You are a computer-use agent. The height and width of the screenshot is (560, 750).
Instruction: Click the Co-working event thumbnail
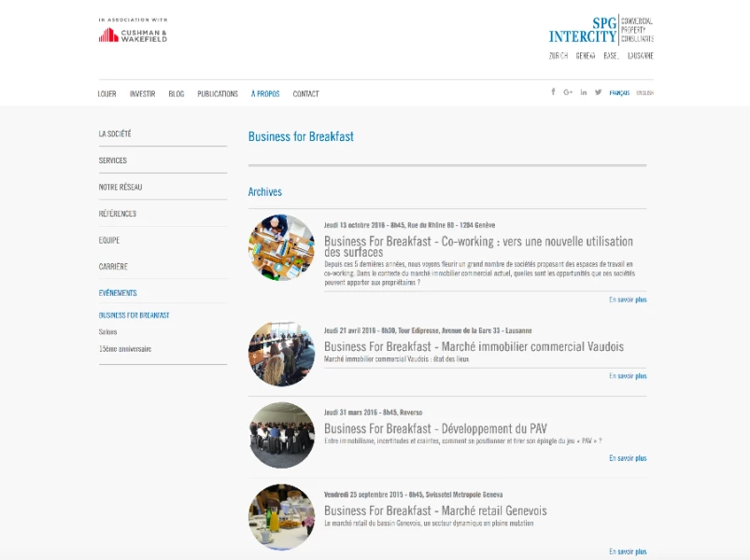tap(282, 247)
